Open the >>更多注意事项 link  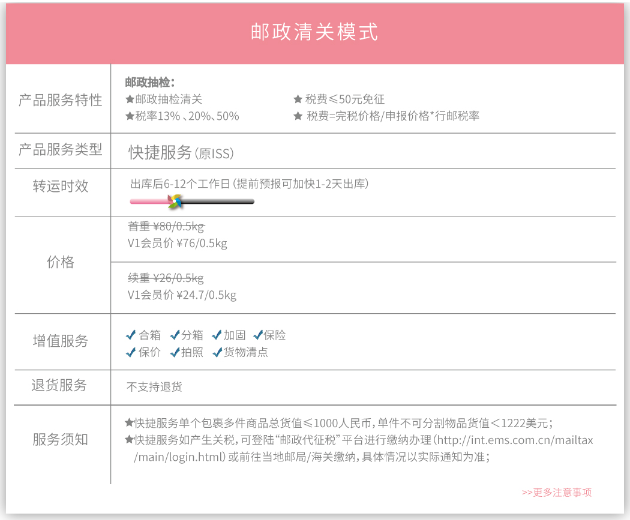(557, 492)
